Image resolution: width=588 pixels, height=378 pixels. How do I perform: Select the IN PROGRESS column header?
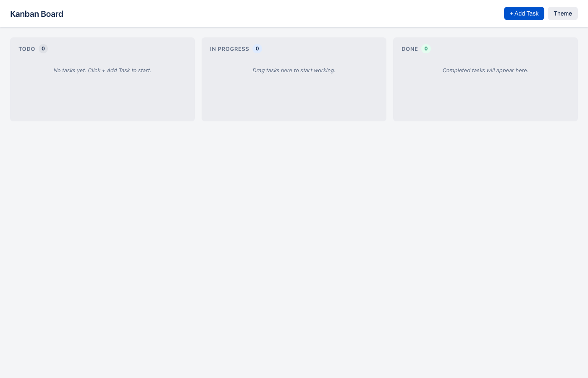coord(229,49)
